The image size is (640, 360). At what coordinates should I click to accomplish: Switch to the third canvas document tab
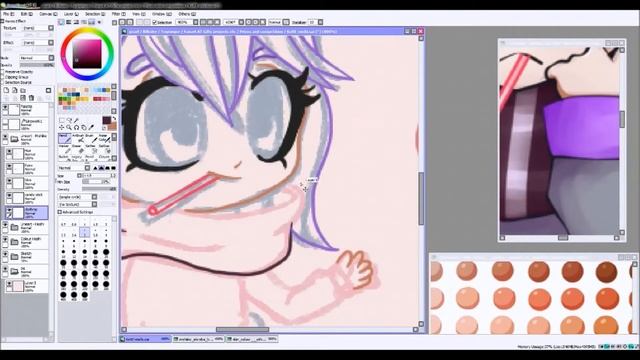pos(252,339)
